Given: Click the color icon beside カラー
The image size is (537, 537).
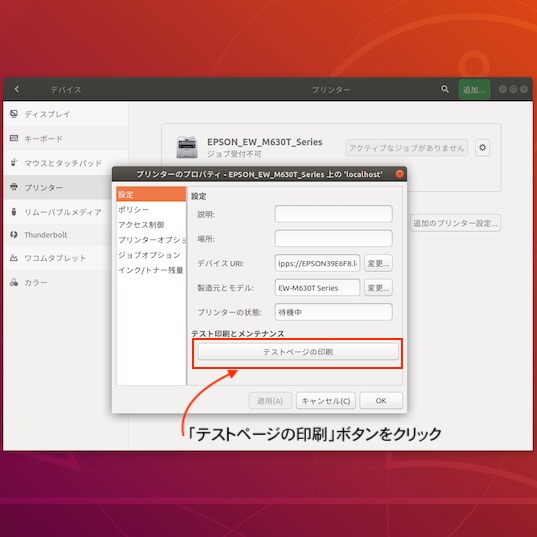Looking at the screenshot, I should click(14, 282).
